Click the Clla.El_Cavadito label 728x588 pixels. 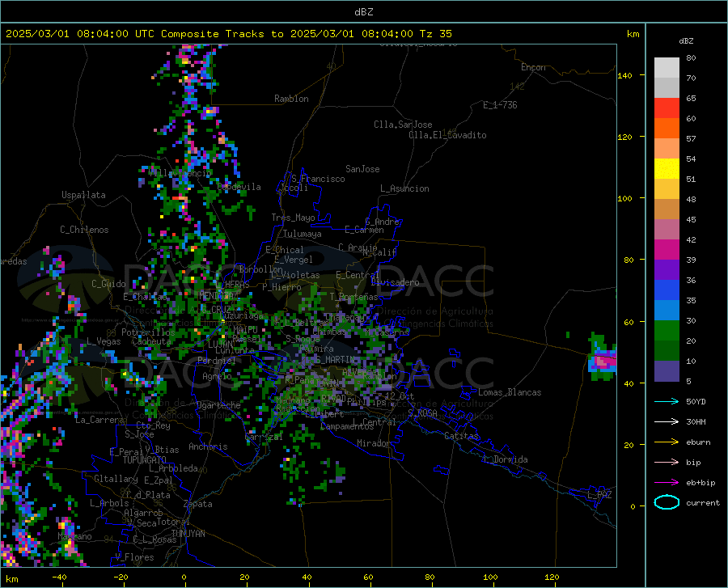point(447,135)
